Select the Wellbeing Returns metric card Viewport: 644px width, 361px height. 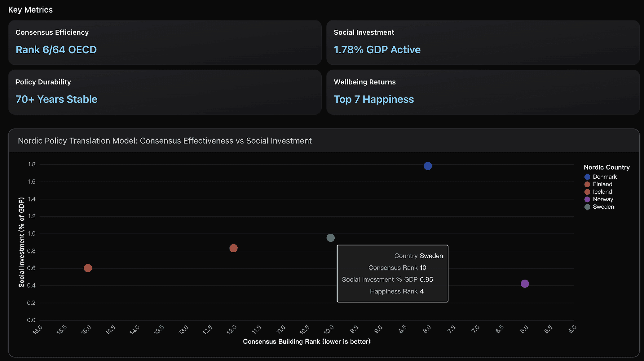pyautogui.click(x=483, y=92)
